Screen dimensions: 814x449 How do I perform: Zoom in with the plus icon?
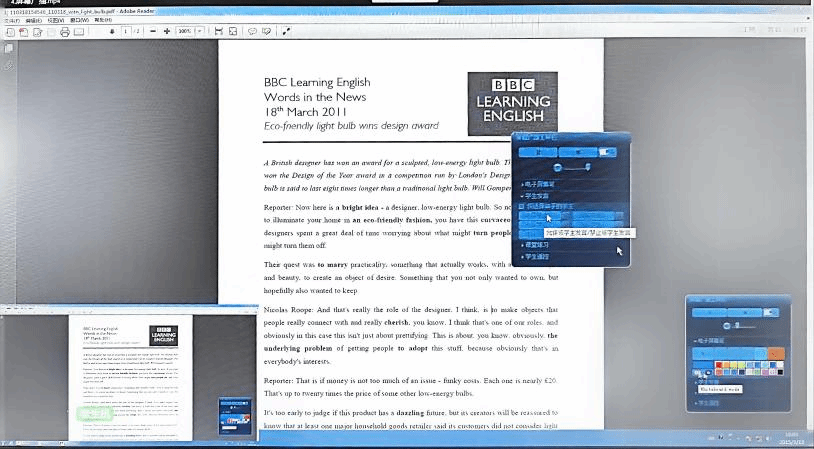pyautogui.click(x=167, y=32)
